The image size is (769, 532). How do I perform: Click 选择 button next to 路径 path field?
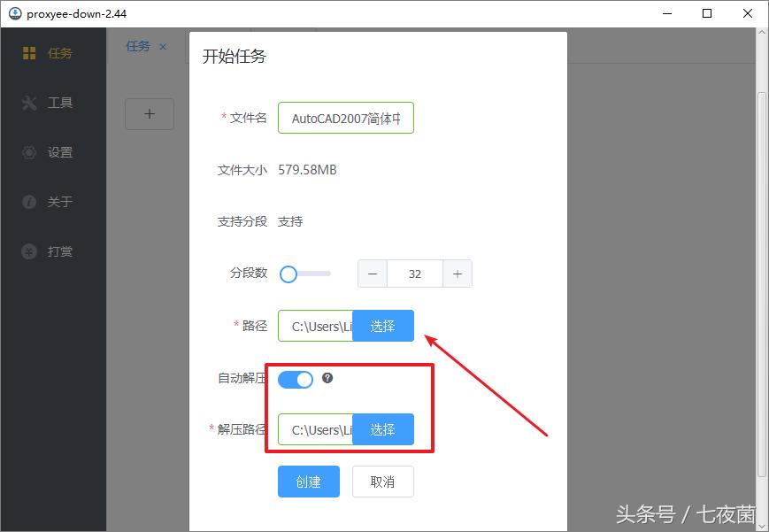point(384,326)
